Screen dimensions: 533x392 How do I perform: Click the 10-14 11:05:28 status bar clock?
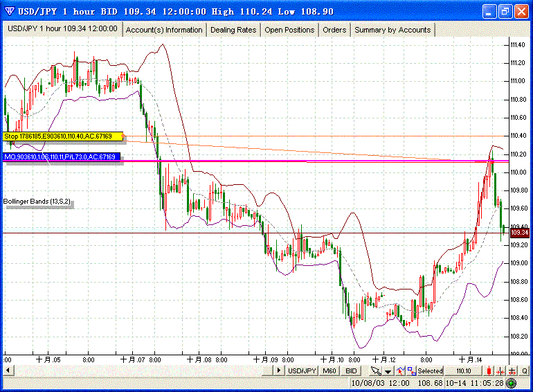tap(474, 383)
